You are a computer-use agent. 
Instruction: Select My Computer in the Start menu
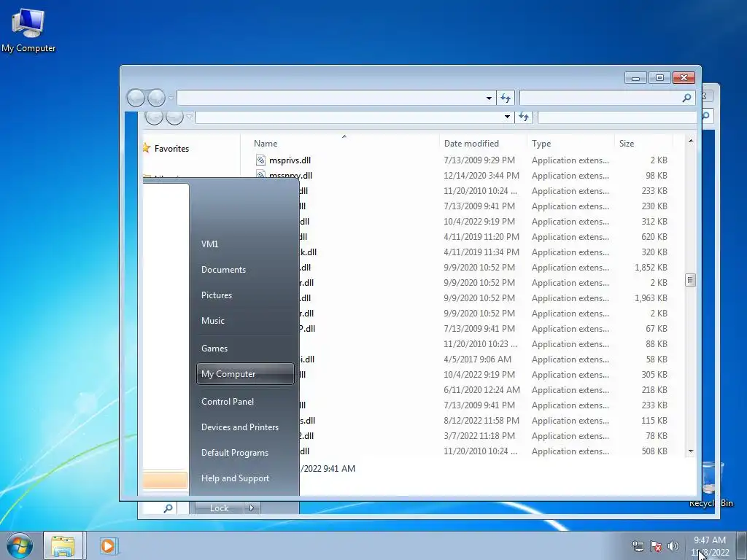click(x=245, y=374)
